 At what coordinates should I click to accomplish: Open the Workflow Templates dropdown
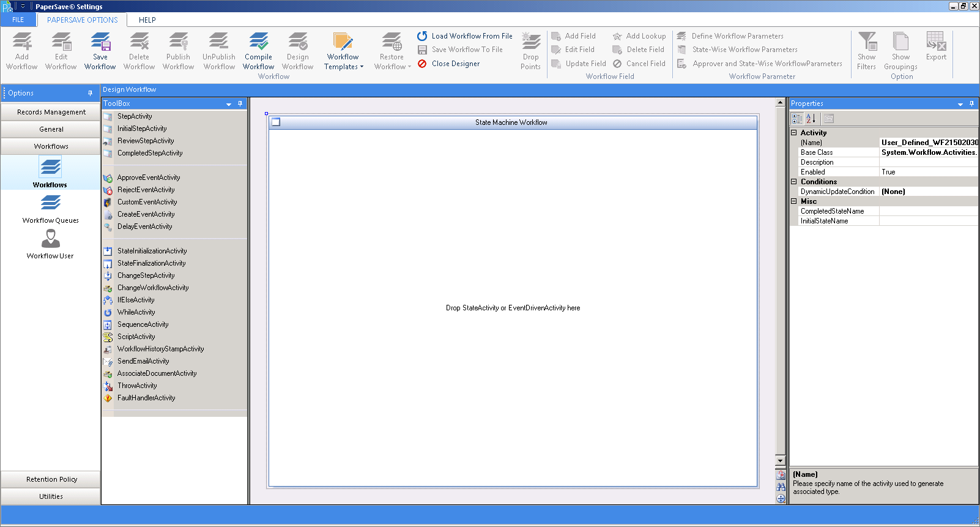pos(344,51)
